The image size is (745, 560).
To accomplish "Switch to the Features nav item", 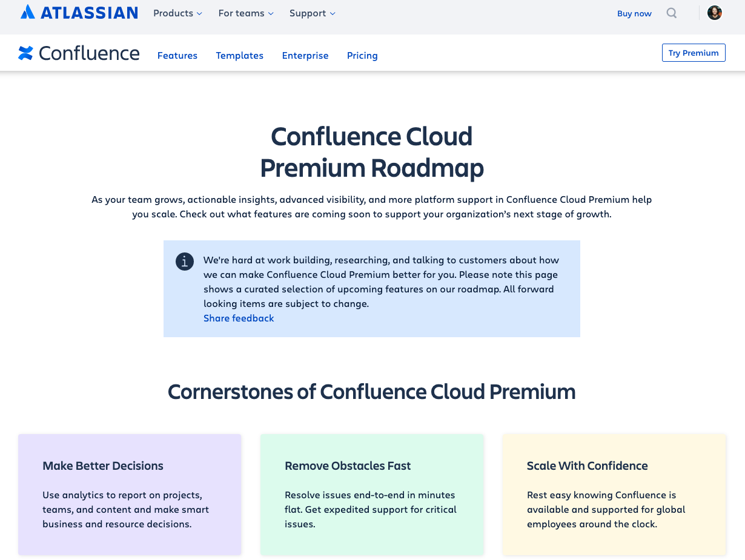I will (x=177, y=55).
